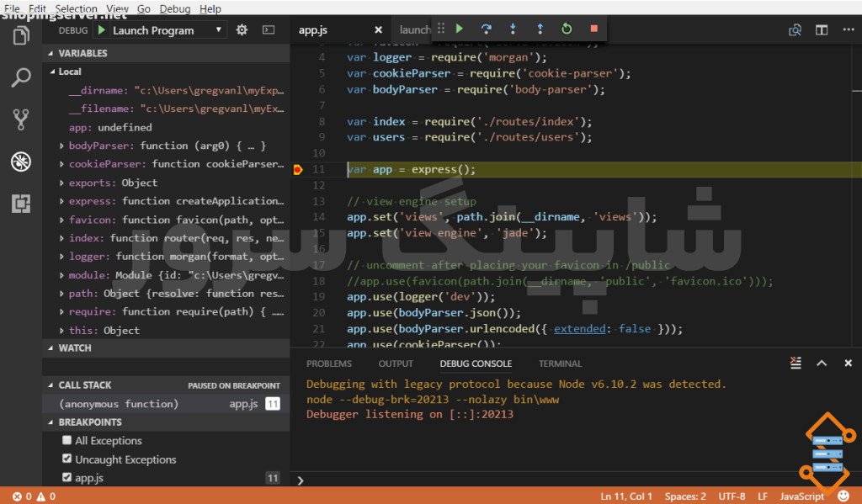Open the Debug view in activity bar
The width and height of the screenshot is (862, 504).
click(x=21, y=162)
